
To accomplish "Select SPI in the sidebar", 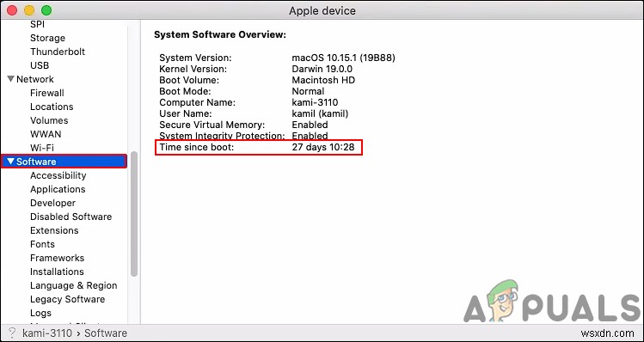I will click(x=37, y=24).
